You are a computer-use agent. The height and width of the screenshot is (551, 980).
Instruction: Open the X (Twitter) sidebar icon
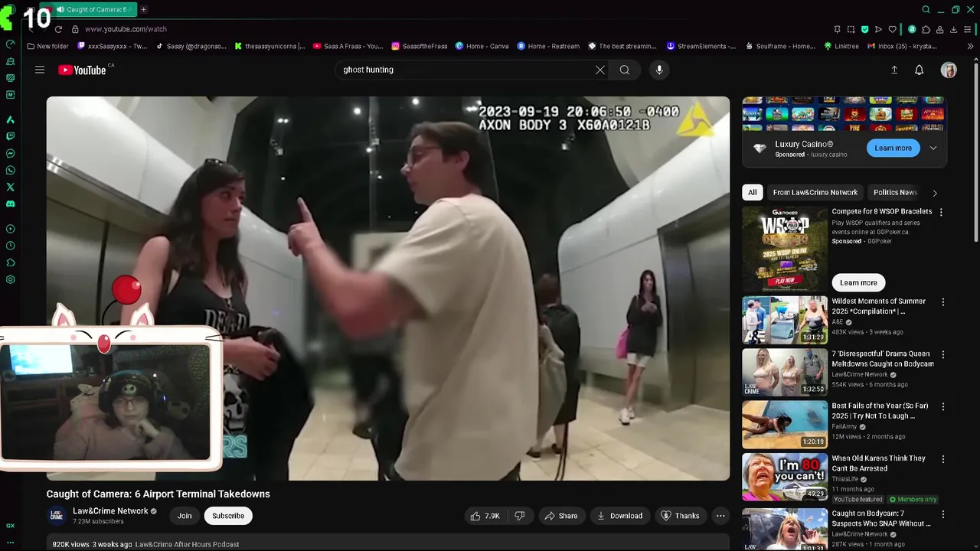coord(11,187)
